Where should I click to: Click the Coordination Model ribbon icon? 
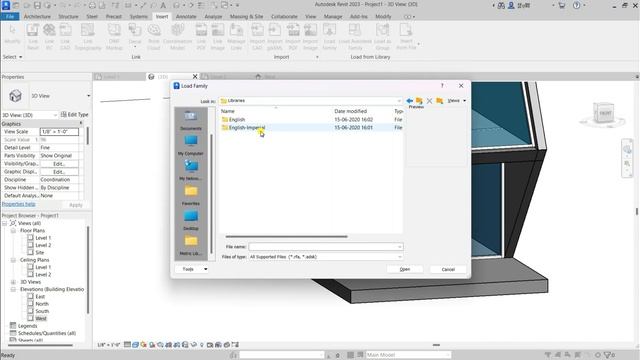pyautogui.click(x=177, y=37)
